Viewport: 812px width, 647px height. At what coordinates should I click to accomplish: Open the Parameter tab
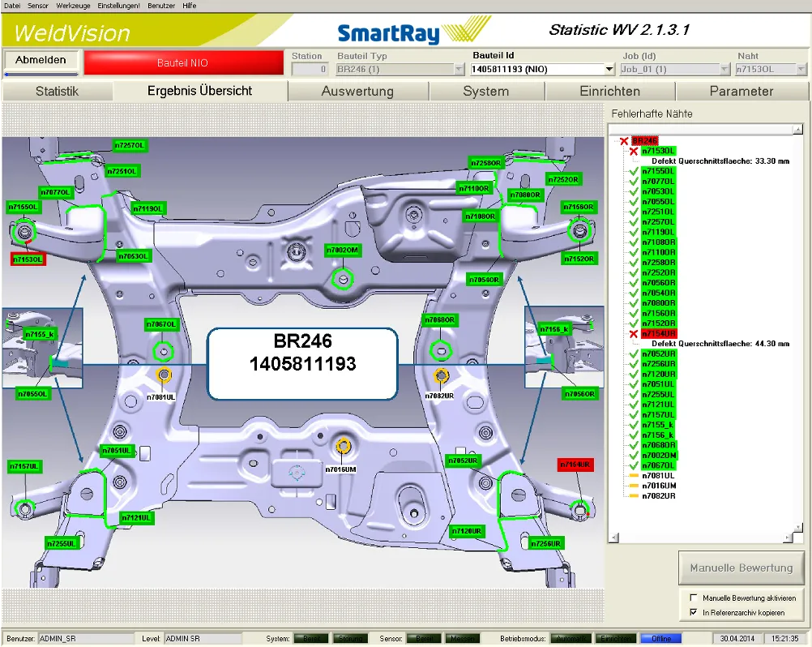click(741, 91)
